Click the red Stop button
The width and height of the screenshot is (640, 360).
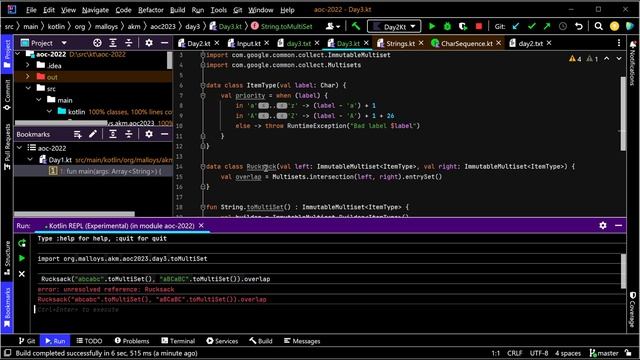pos(479,27)
